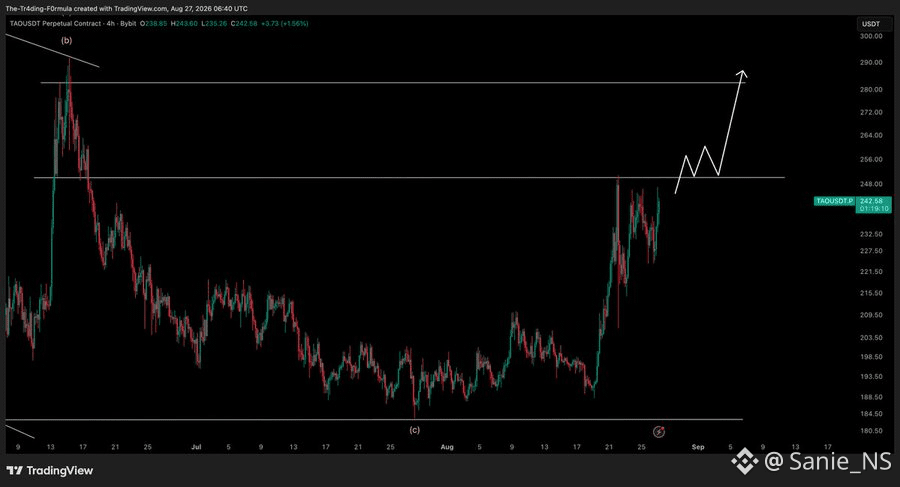Click the 221.50 price axis label
Image resolution: width=900 pixels, height=487 pixels.
[x=871, y=272]
